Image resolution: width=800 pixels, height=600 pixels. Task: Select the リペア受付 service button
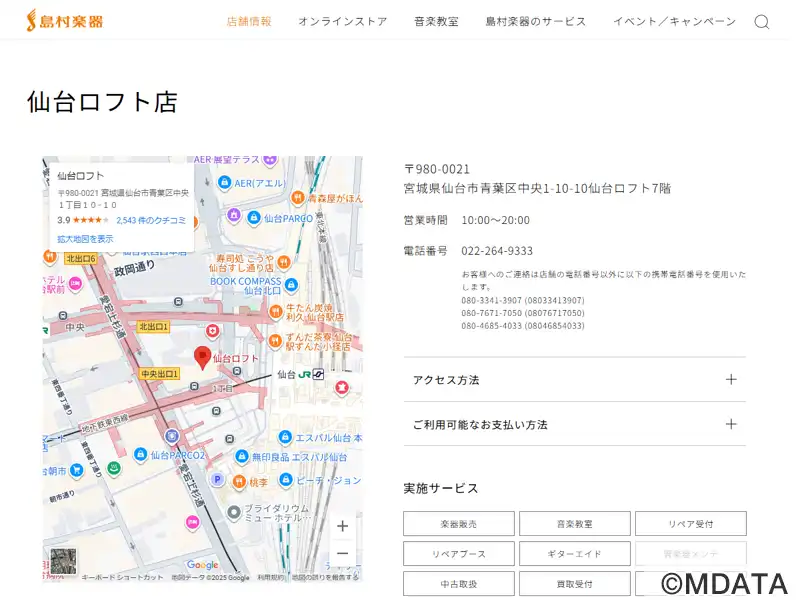pos(691,524)
